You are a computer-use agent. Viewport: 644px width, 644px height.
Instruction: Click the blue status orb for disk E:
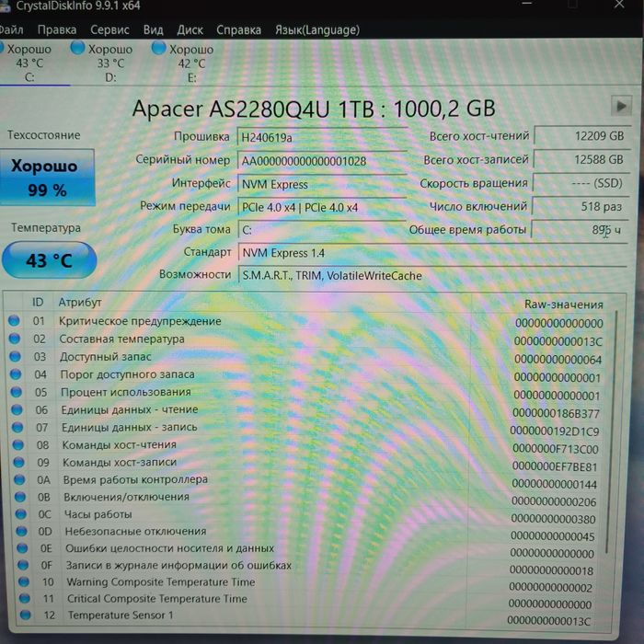[x=158, y=48]
